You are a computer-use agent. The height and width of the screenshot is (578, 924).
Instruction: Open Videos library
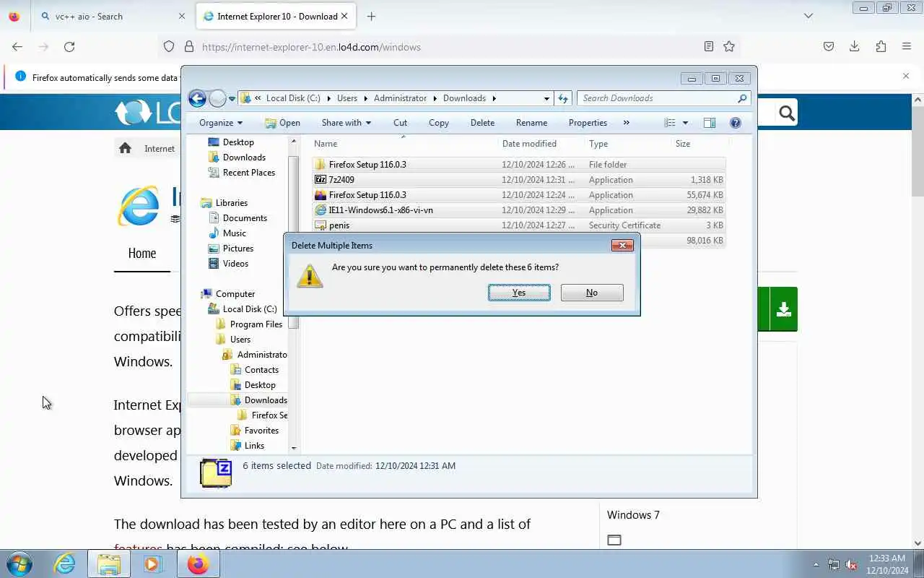[235, 264]
